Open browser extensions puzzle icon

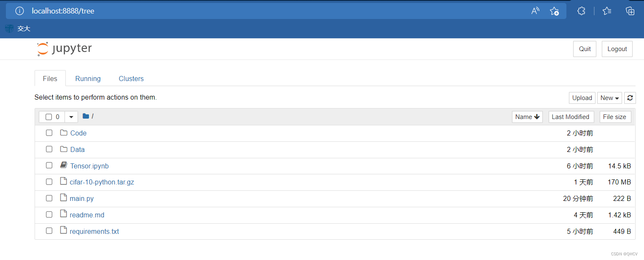(x=581, y=11)
